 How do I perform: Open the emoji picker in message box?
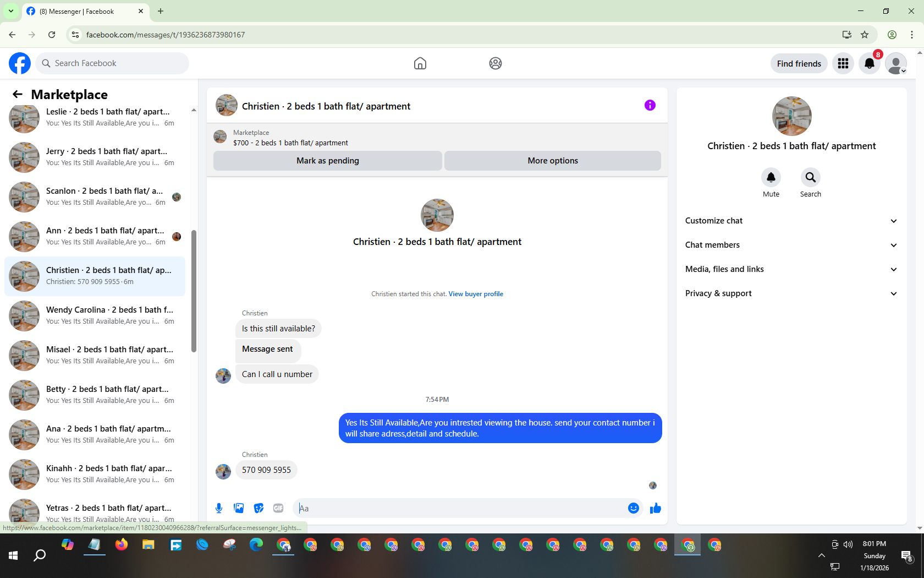coord(634,508)
